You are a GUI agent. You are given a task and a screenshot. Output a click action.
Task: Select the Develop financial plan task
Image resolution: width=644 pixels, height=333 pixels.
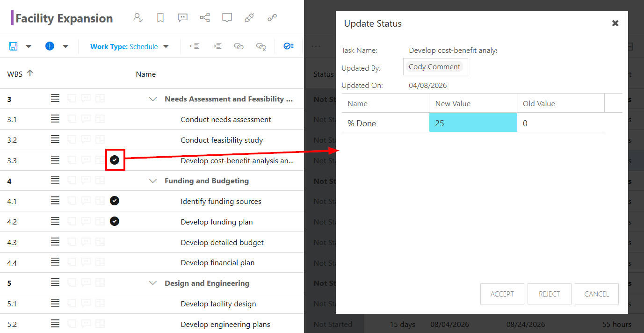[x=217, y=262]
